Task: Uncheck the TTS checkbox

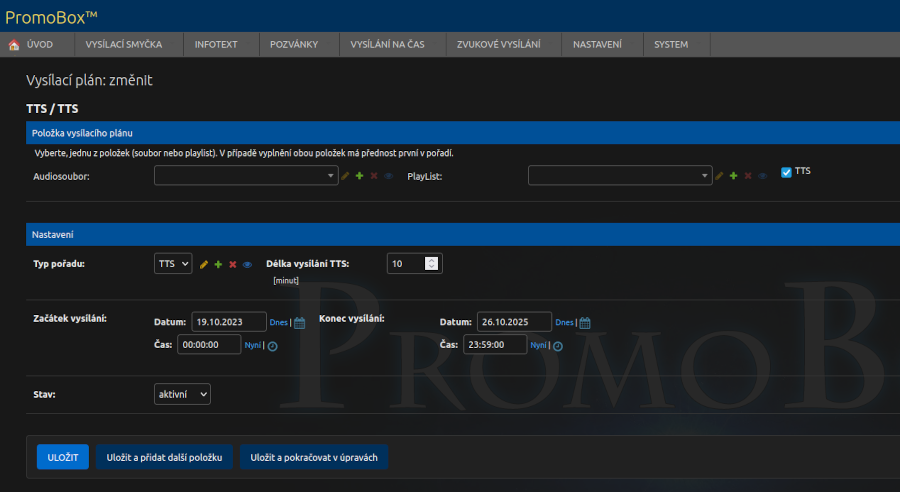Action: click(x=786, y=172)
